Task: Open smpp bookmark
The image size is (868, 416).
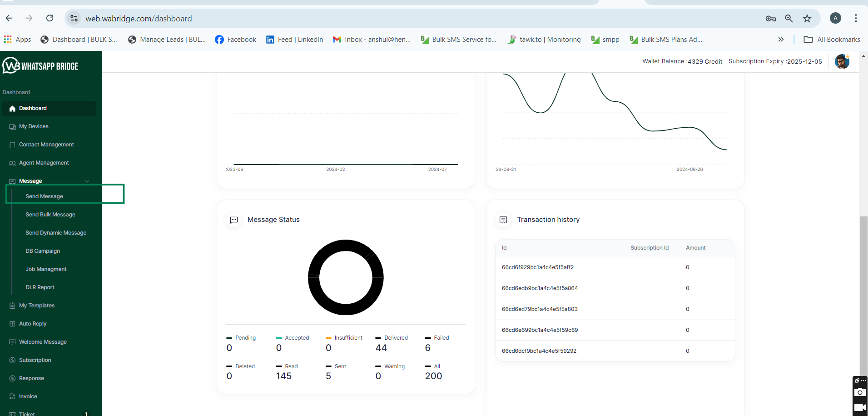Action: [x=605, y=40]
